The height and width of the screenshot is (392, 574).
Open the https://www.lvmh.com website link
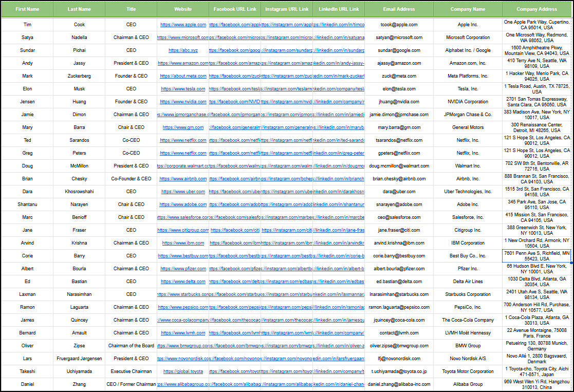[183, 333]
